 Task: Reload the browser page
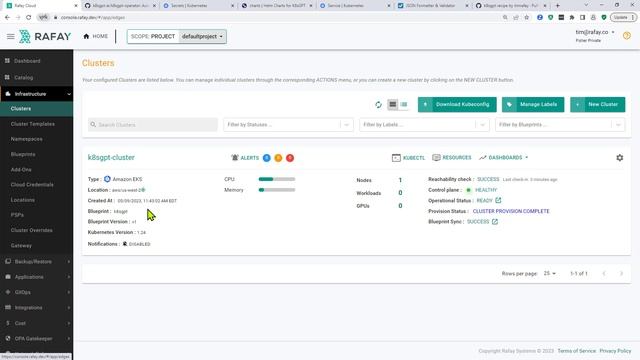(29, 18)
